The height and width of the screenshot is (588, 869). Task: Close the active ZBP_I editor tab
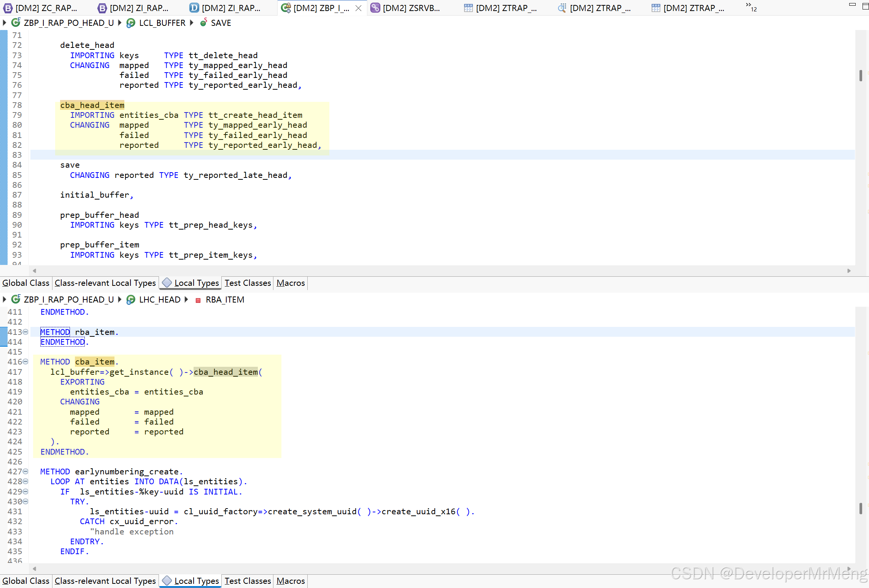pos(358,8)
